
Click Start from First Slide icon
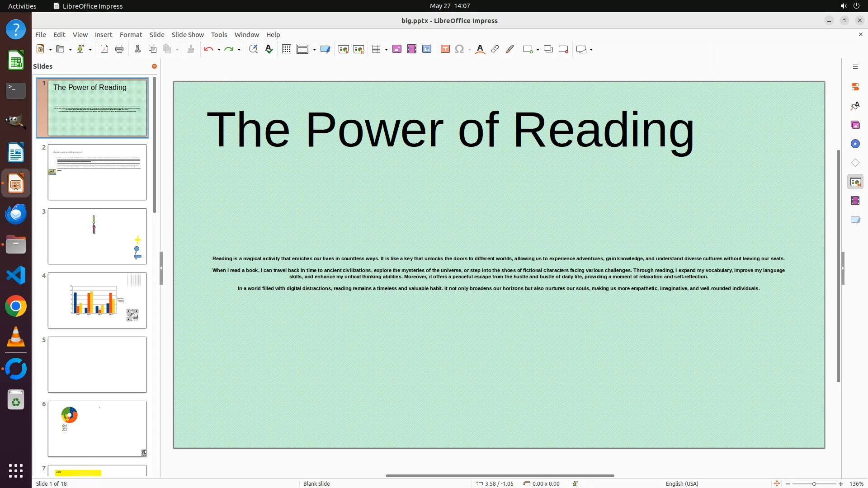(x=344, y=49)
